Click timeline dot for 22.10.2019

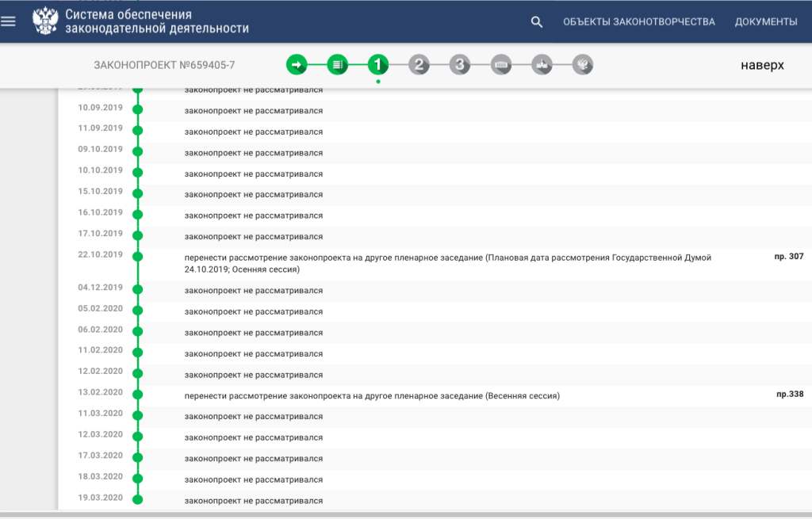tap(137, 256)
